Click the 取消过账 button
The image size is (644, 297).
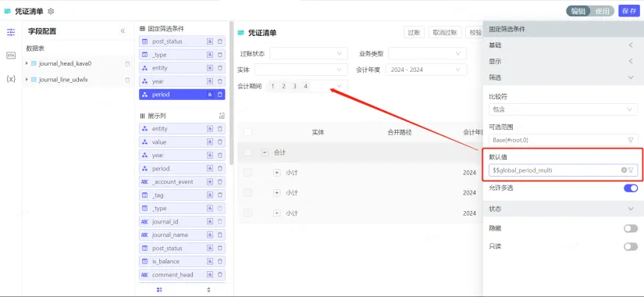coord(445,33)
